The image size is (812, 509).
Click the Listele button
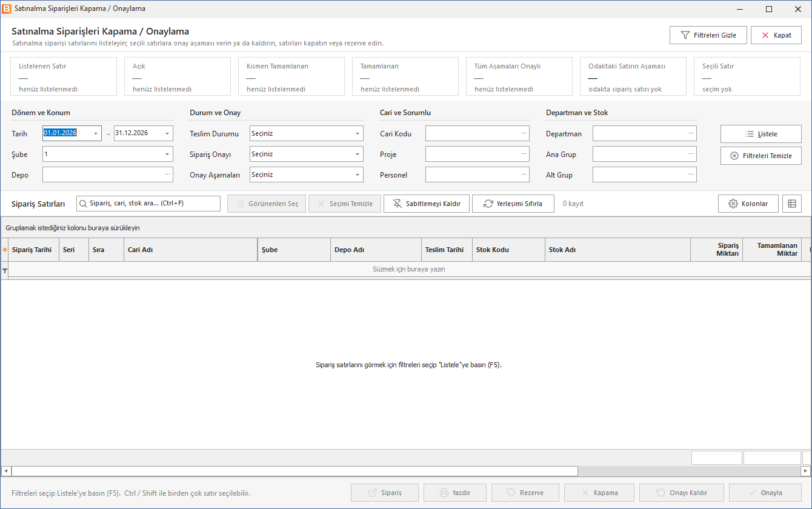[x=761, y=134]
